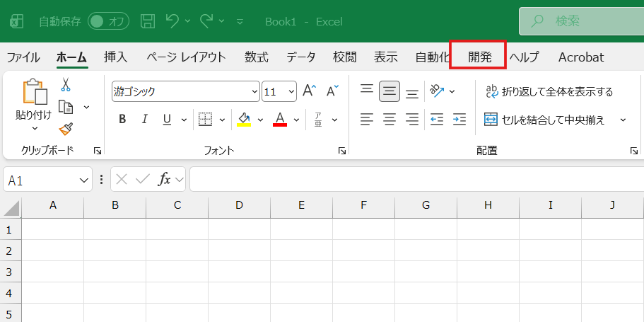The image size is (644, 322).
Task: Open the Insert Function fx dropdown arrow
Action: (179, 179)
